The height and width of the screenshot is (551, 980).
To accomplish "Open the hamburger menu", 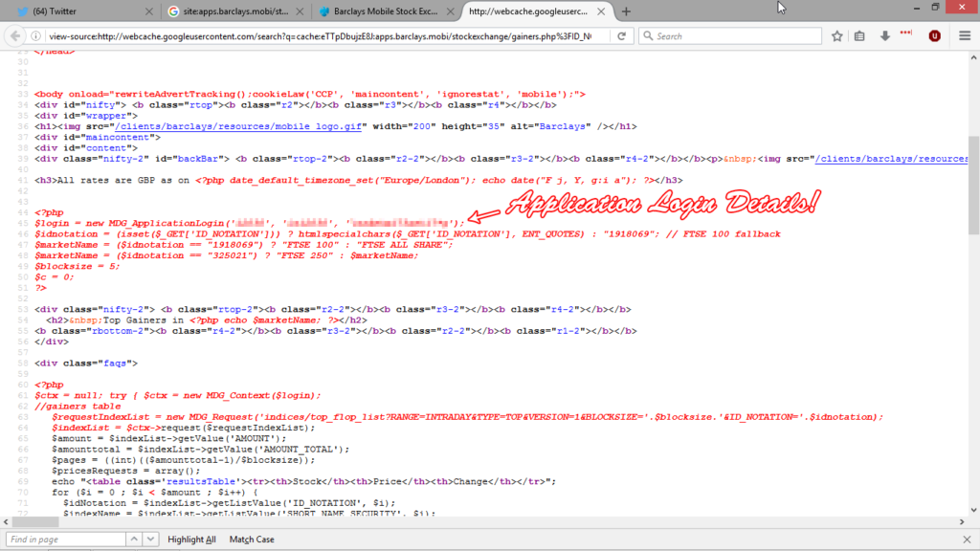I will [965, 36].
